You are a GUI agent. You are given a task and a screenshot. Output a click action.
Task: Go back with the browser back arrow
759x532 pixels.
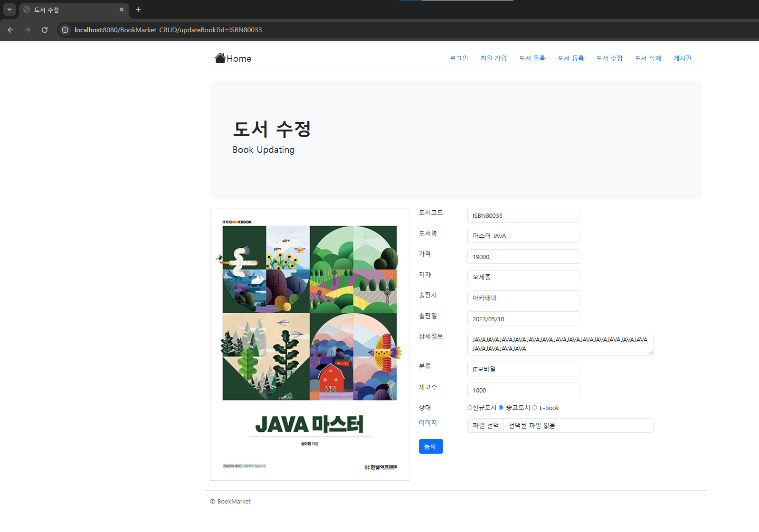[10, 30]
